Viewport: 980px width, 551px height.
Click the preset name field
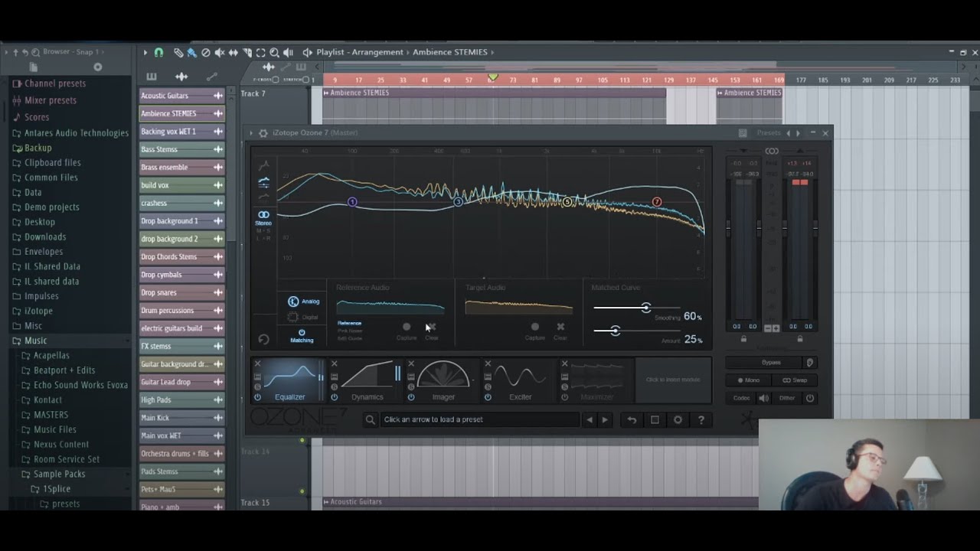tap(479, 419)
